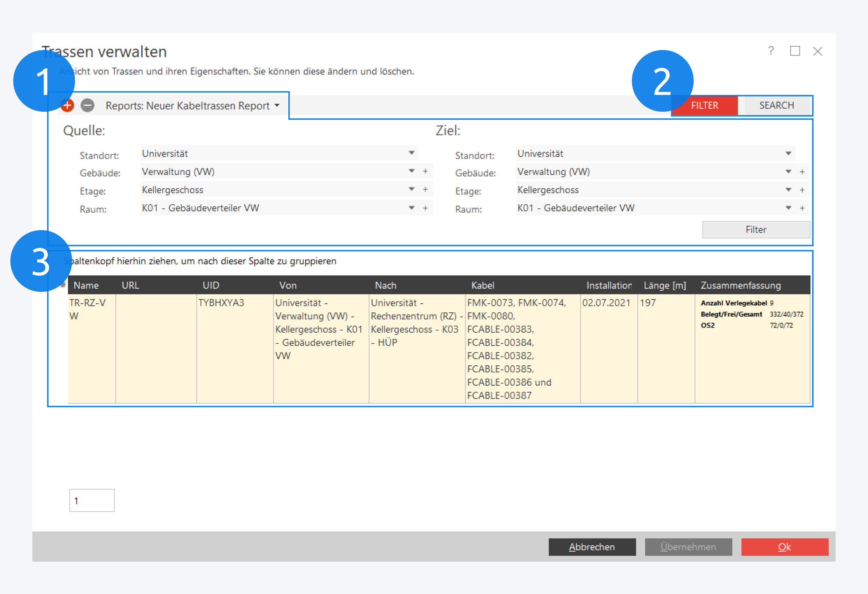Switch to the SEARCH tab
Screen dimensions: 868x594
click(776, 105)
